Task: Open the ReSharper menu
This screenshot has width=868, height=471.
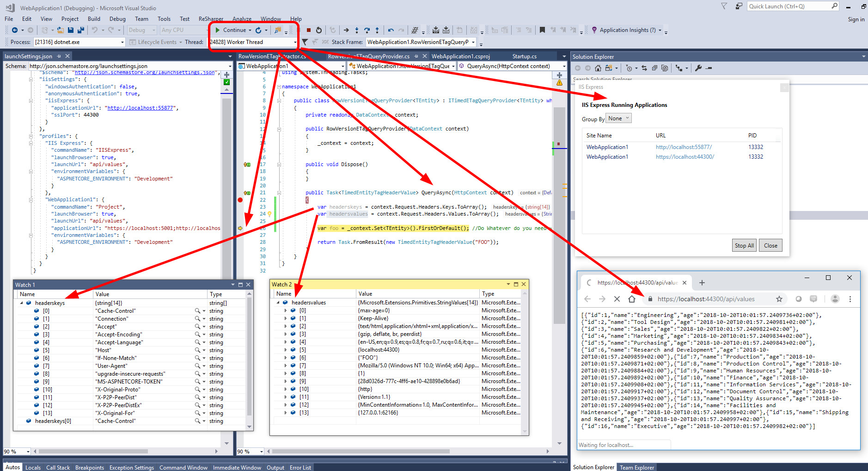Action: [211, 19]
